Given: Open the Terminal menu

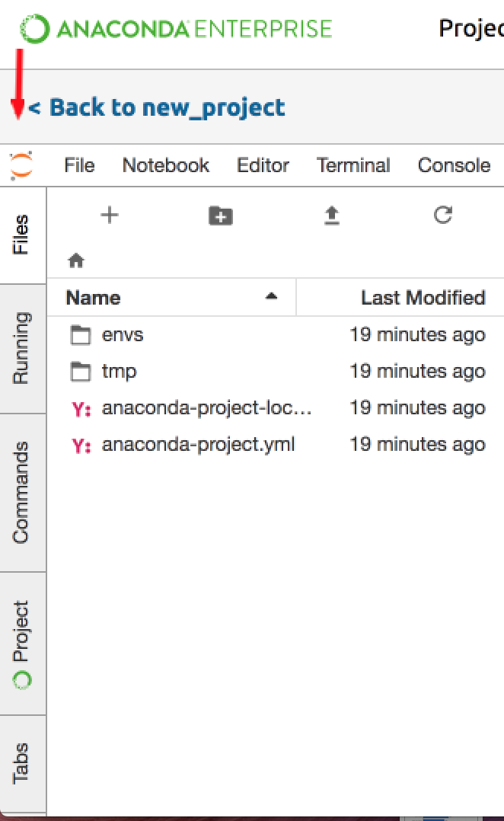Looking at the screenshot, I should 353,165.
